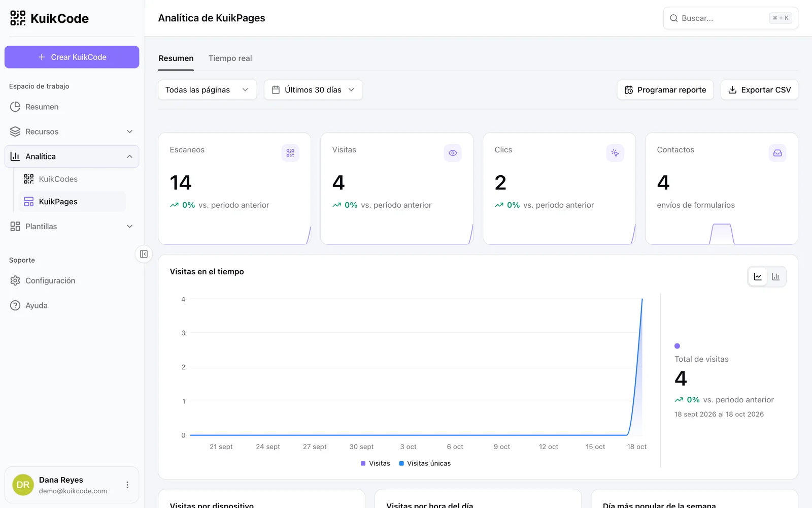The image size is (812, 508).
Task: Click the search magnifier icon
Action: [x=674, y=18]
